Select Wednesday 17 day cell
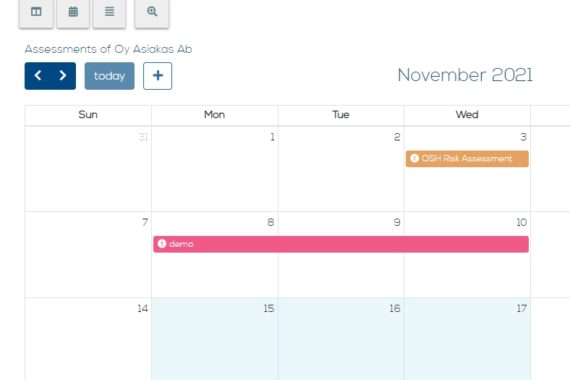The width and height of the screenshot is (570, 380). coord(467,339)
